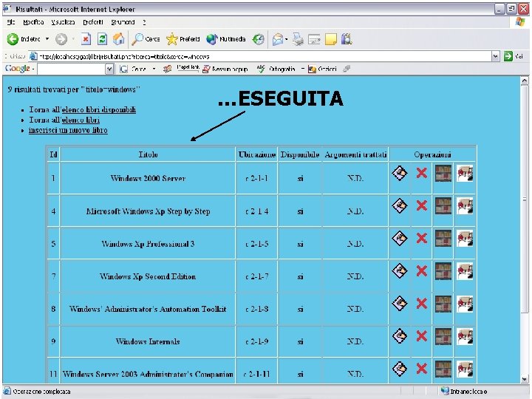The width and height of the screenshot is (532, 399).
Task: Expand the Google toolbar search box dropdown
Action: coord(109,69)
